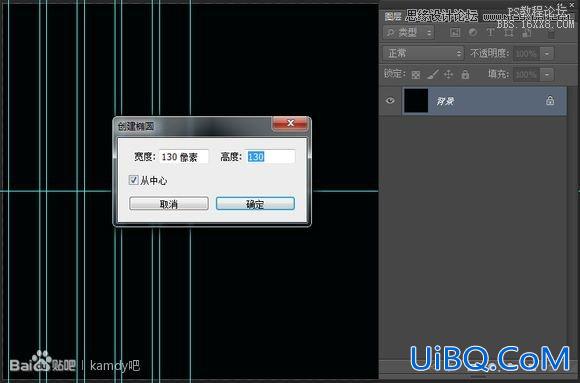Select the 背景 layer name

click(445, 101)
